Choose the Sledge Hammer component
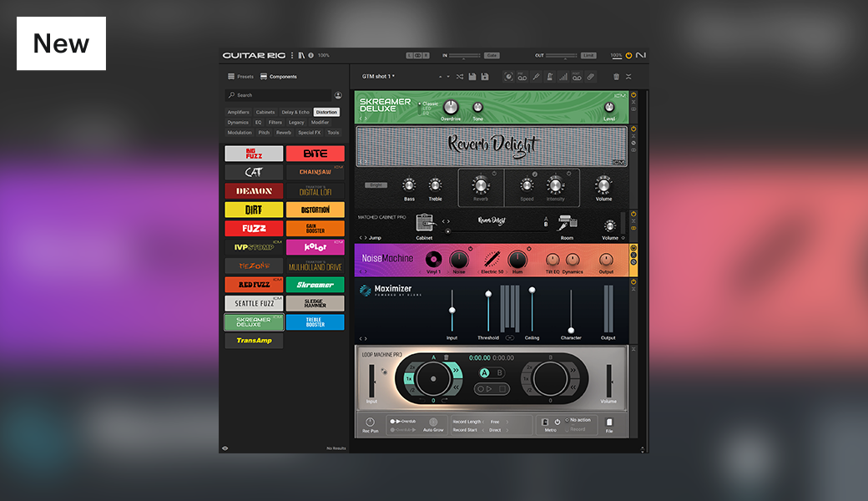 315,303
